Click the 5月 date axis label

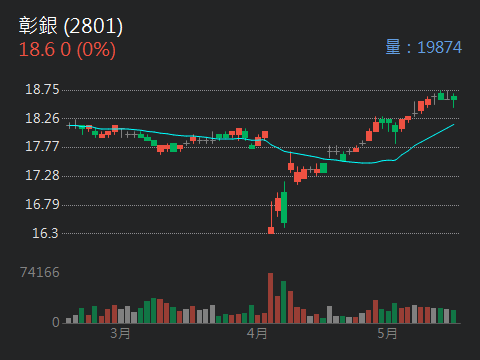coord(387,333)
